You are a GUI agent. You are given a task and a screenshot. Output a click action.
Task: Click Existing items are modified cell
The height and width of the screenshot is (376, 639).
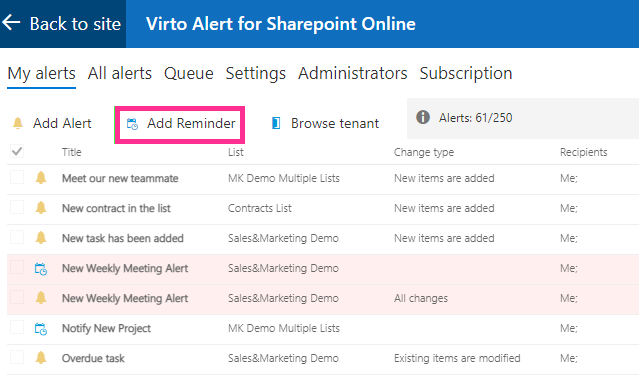[457, 358]
